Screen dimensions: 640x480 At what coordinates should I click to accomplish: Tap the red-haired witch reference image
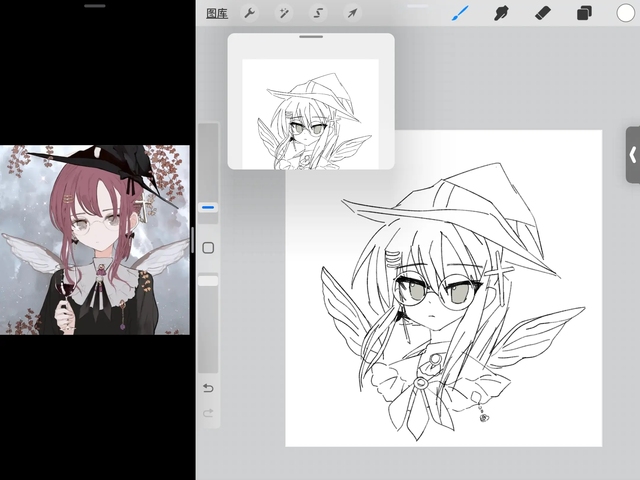95,240
